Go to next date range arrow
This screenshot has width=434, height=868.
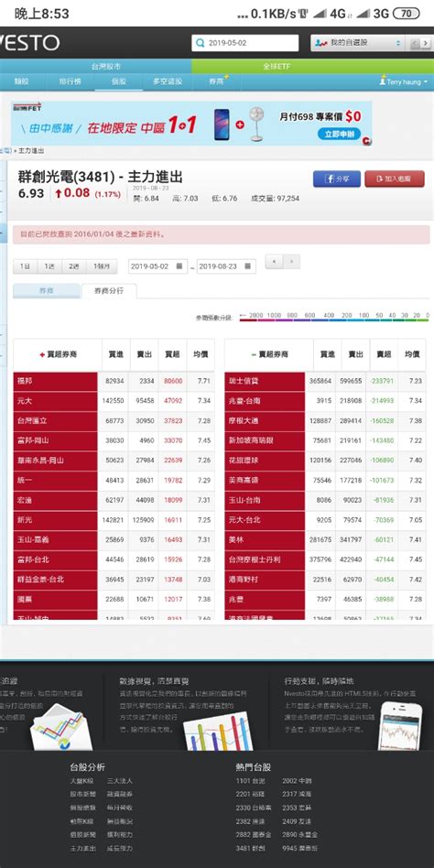click(x=292, y=262)
